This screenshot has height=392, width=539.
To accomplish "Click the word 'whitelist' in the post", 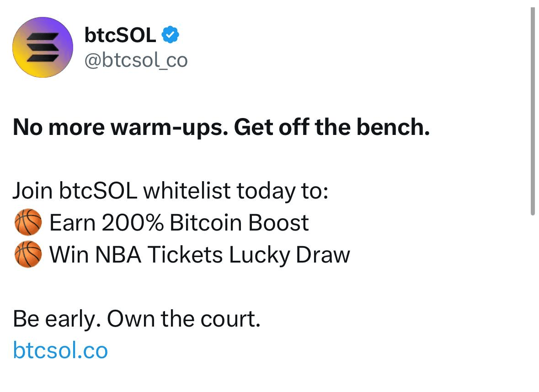I will 187,190.
